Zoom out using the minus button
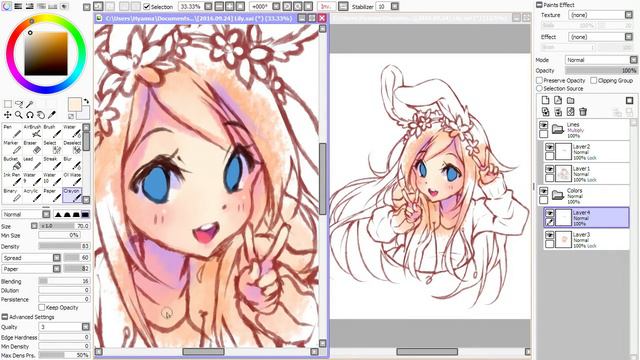 [219, 7]
